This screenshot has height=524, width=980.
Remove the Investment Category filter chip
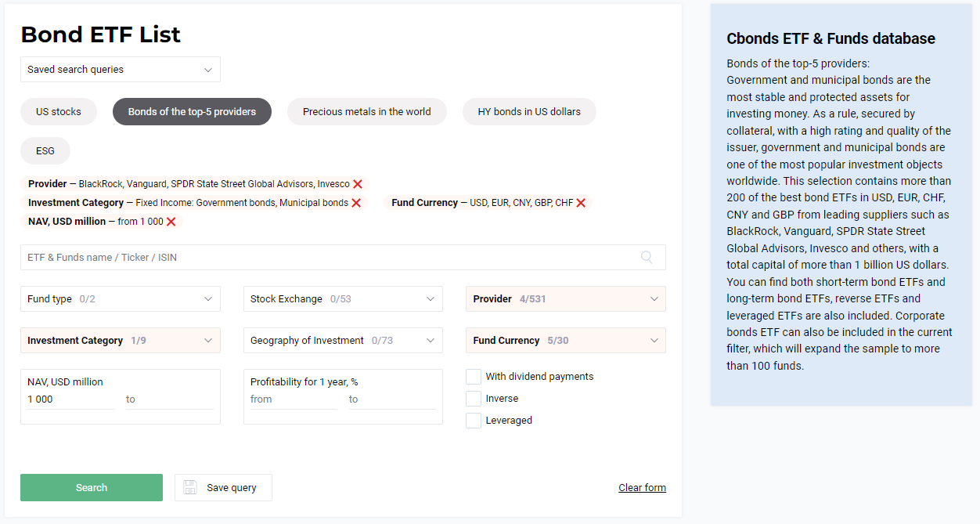point(357,202)
